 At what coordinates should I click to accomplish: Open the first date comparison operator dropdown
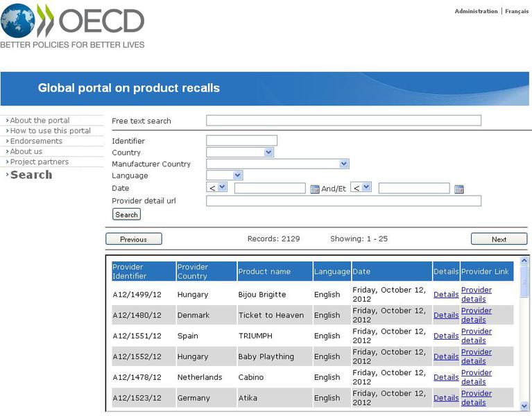(x=217, y=187)
